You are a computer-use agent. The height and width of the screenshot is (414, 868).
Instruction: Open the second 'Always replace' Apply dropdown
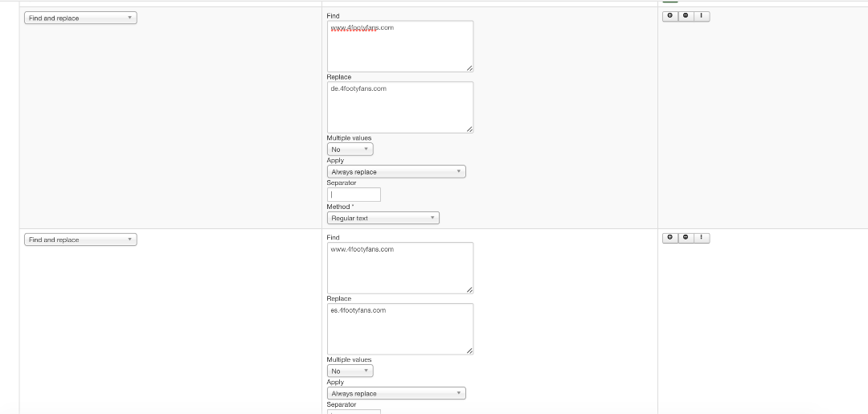click(x=396, y=394)
